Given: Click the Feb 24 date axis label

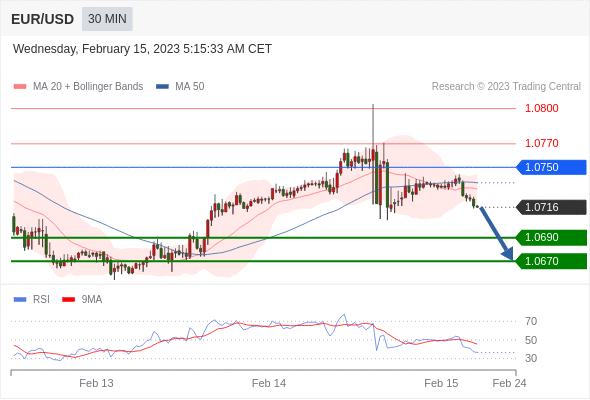Looking at the screenshot, I should click(509, 383).
